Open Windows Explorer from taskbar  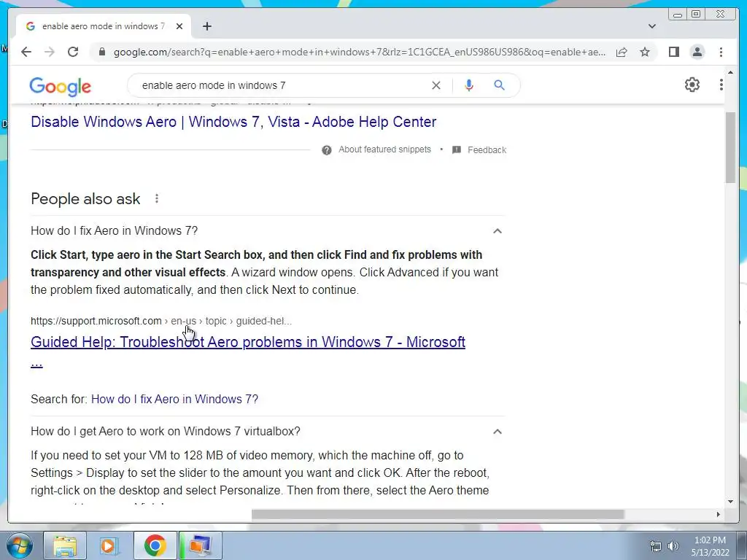(x=65, y=545)
